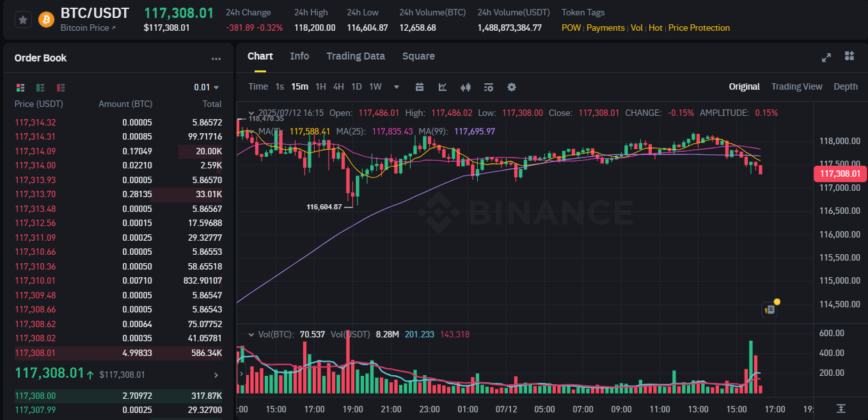Screen dimensions: 868x420
Task: Open the Bitcoin Price link
Action: pos(88,28)
